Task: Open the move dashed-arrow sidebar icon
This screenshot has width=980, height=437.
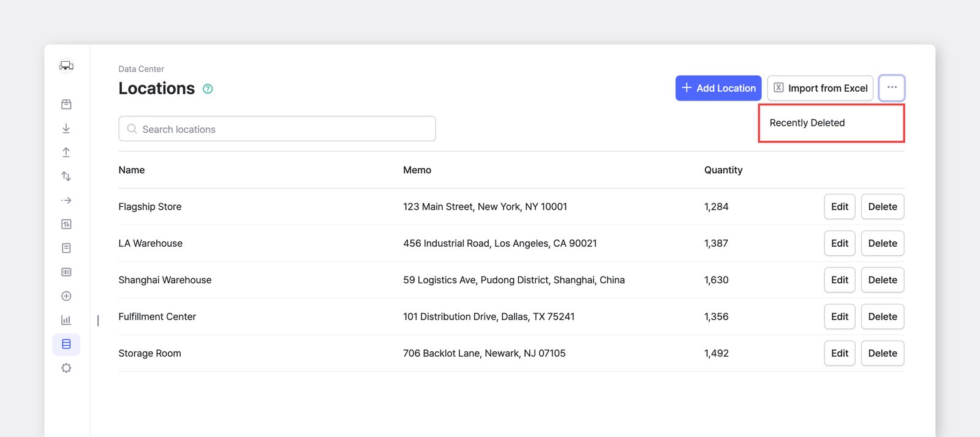Action: tap(66, 200)
